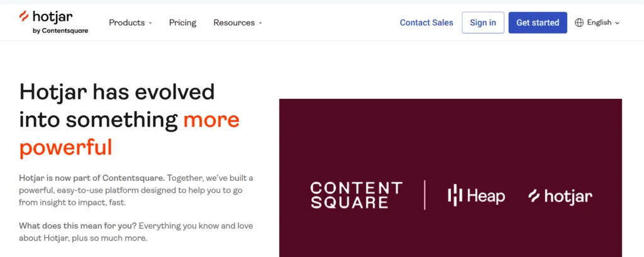Click the white hotjar logo in the banner

point(560,196)
